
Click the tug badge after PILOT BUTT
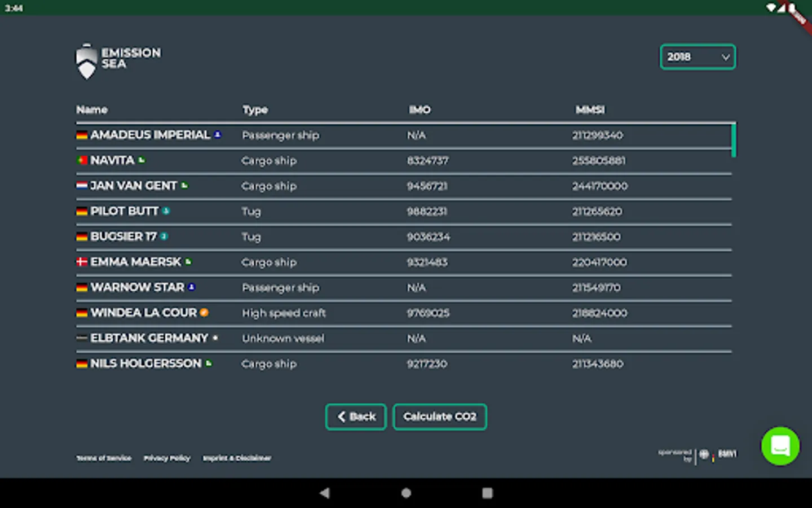pyautogui.click(x=166, y=211)
